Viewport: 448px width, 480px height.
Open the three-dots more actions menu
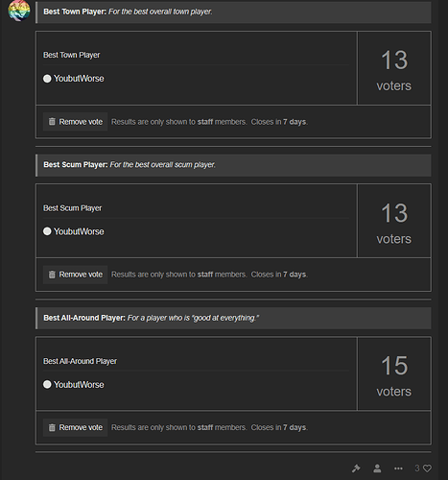point(398,468)
